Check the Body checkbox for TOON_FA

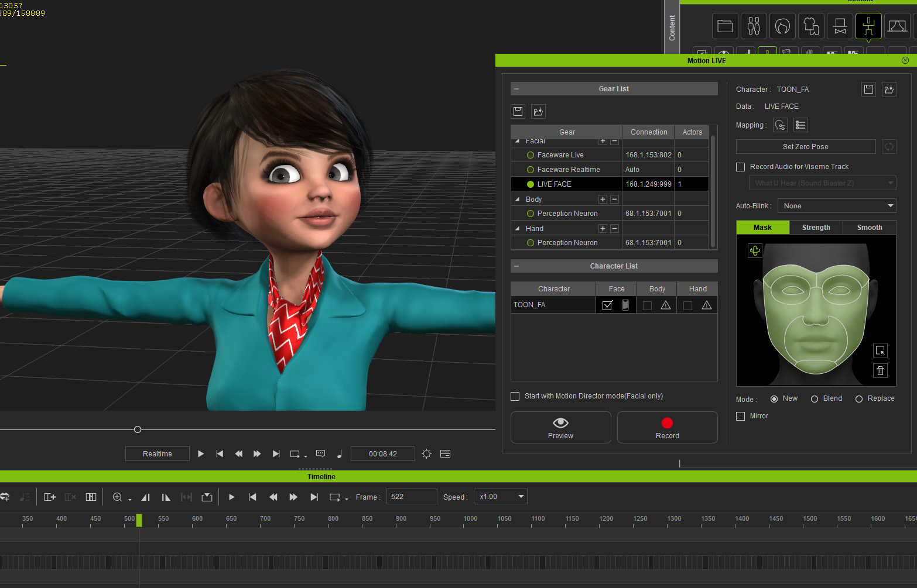click(647, 305)
